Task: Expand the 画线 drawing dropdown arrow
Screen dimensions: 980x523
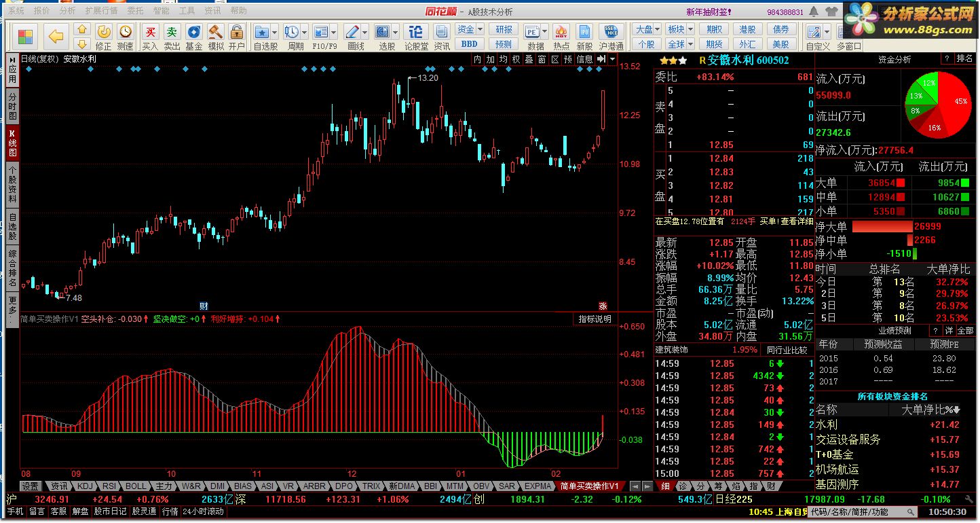Action: 365,32
